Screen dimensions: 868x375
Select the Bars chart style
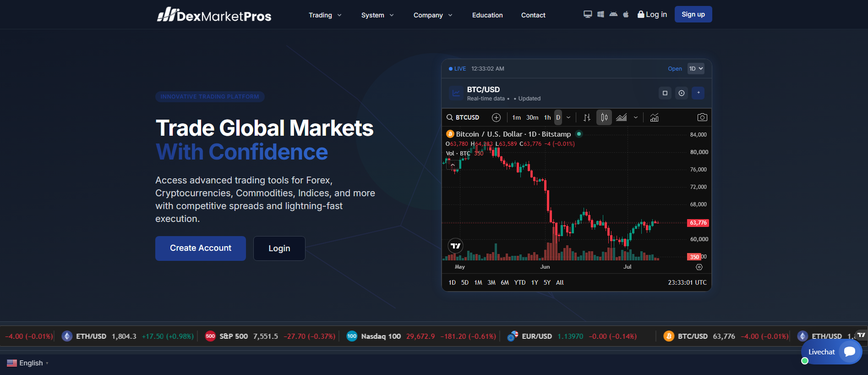click(587, 117)
